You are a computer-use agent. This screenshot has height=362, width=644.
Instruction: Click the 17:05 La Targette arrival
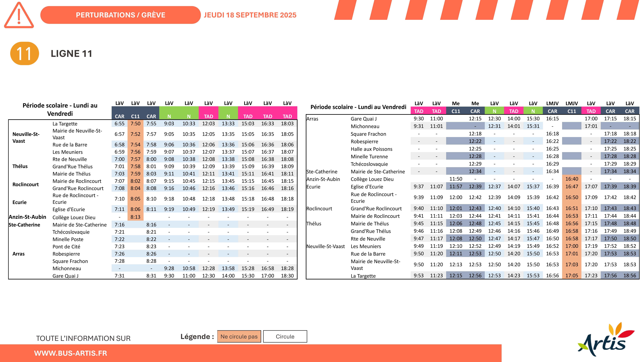(x=572, y=276)
